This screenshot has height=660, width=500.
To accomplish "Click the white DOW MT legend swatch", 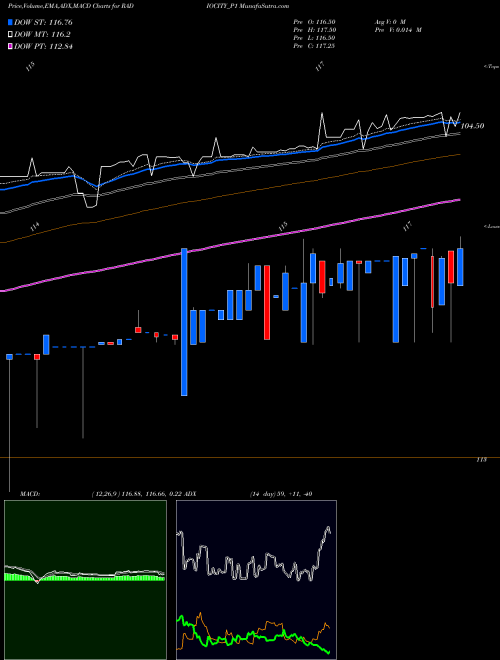I will pyautogui.click(x=10, y=35).
